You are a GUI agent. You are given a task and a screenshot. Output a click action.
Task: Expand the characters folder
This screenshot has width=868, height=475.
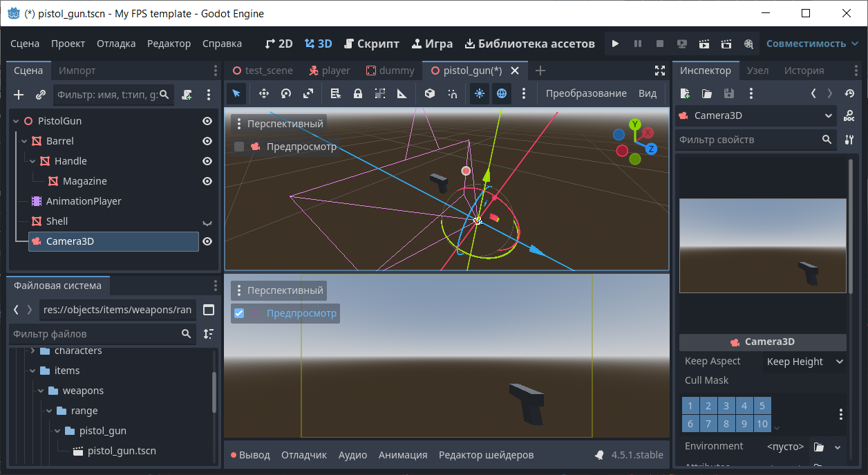tap(32, 351)
